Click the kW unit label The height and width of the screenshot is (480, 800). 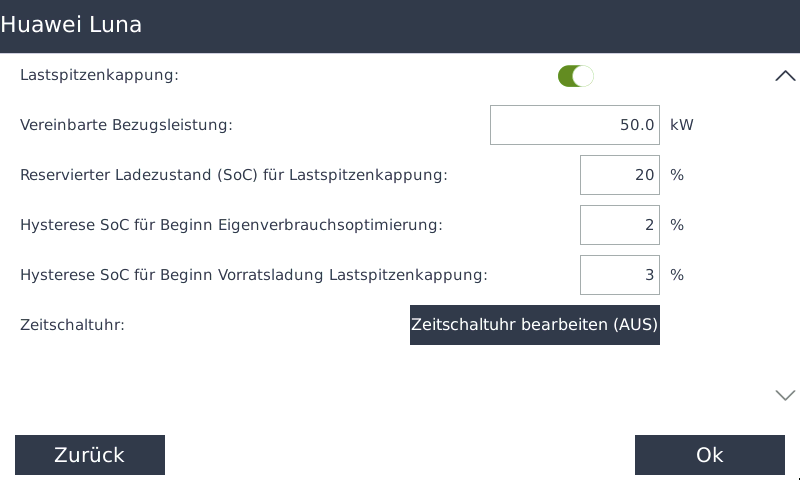click(682, 125)
